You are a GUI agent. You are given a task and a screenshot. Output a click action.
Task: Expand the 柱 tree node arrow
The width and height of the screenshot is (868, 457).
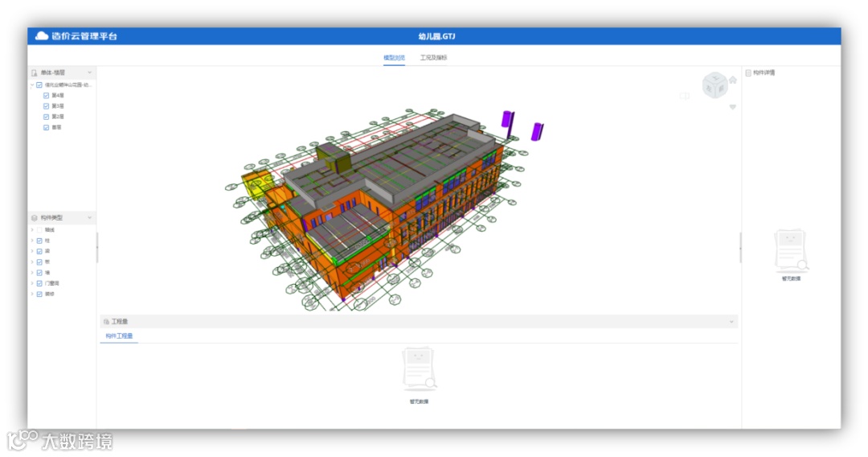click(x=32, y=241)
